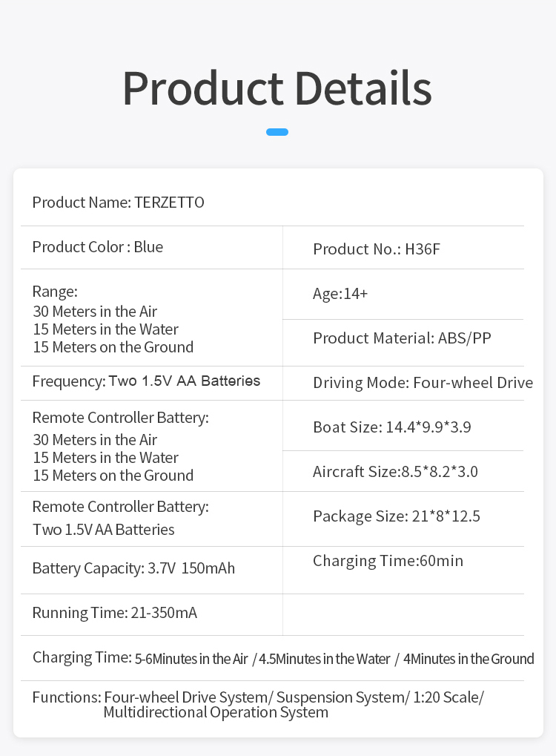The width and height of the screenshot is (556, 756).
Task: Click Driving Mode: Four-wheel Drive text
Action: pos(423,383)
